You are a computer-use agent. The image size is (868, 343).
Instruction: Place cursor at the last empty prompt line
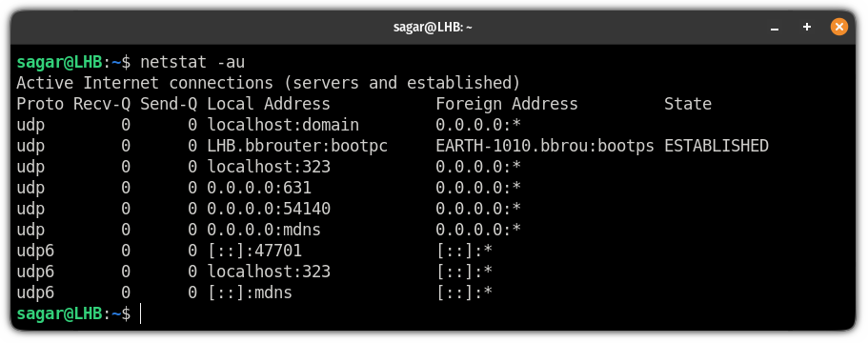point(141,313)
